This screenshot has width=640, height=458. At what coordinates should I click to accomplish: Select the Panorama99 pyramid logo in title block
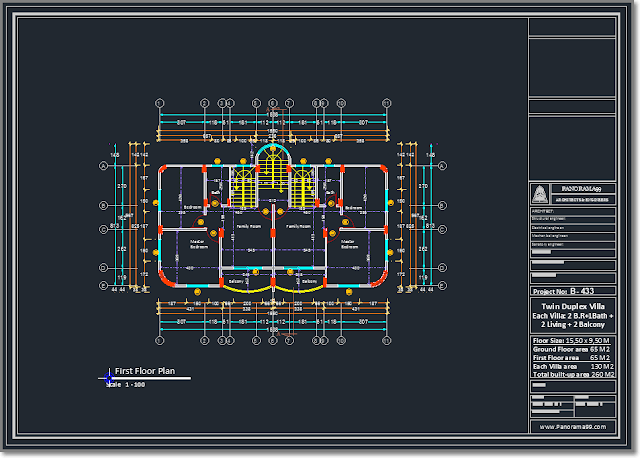pyautogui.click(x=540, y=194)
